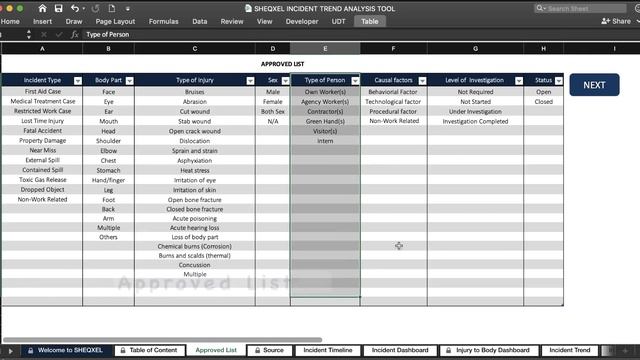Select the Both Sex cell
This screenshot has width=640, height=360.
point(273,111)
